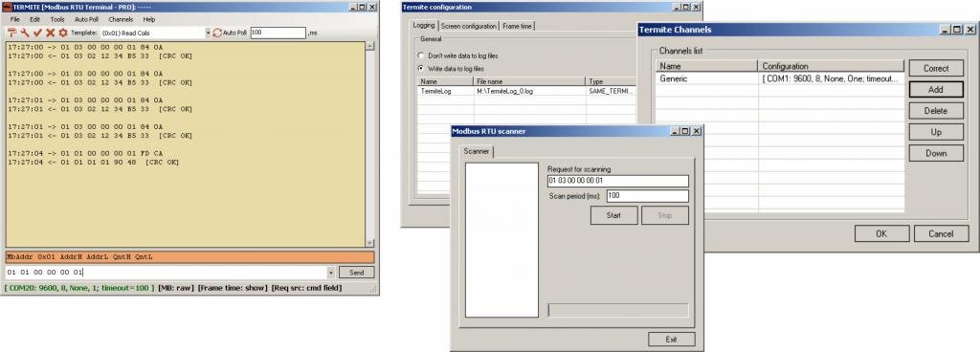Click the wrench settings toolbar icon
The image size is (980, 352).
click(x=24, y=33)
